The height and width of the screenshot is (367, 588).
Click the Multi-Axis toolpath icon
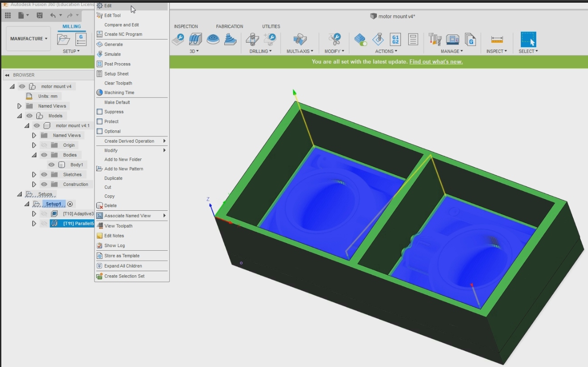(300, 40)
